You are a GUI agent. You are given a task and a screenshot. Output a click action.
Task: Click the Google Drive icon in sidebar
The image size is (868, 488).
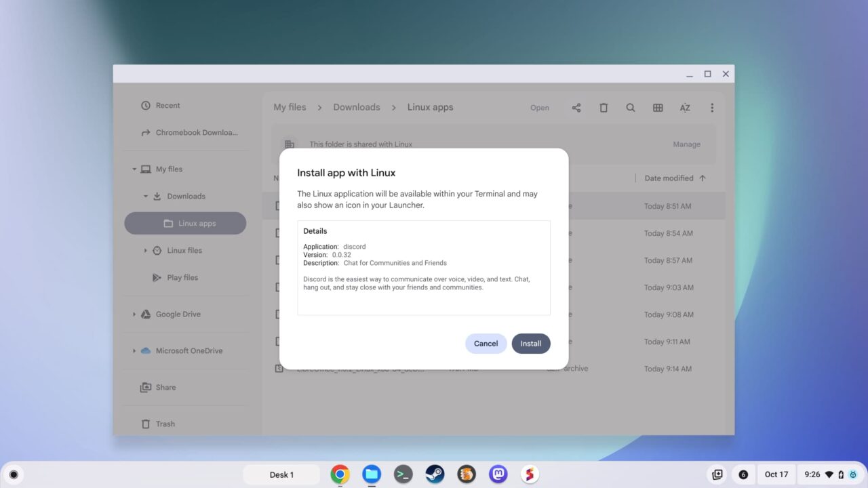coord(145,314)
